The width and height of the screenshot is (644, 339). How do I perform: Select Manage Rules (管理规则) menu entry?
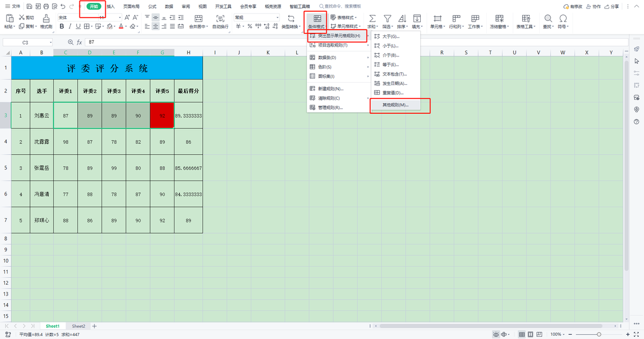click(x=339, y=107)
